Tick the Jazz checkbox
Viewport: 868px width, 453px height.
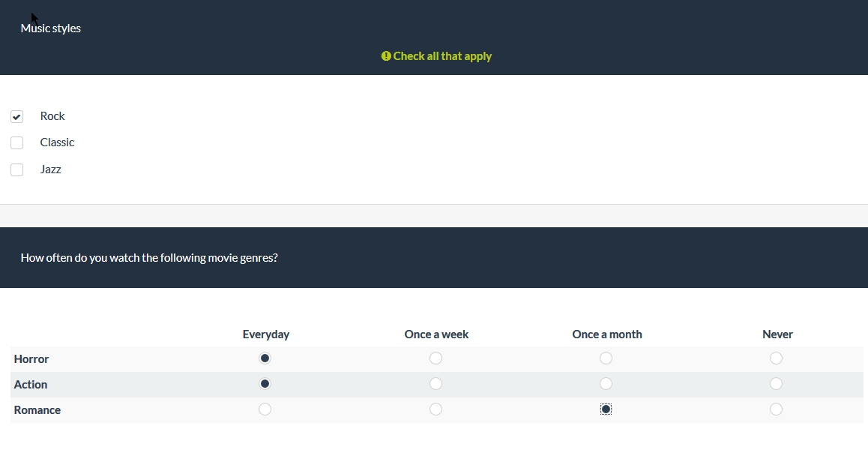point(17,169)
